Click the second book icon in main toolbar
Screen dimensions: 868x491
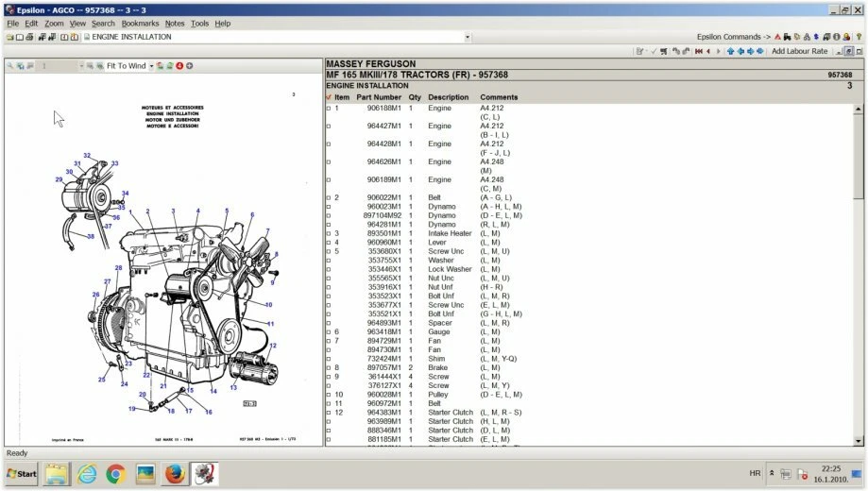pos(75,37)
